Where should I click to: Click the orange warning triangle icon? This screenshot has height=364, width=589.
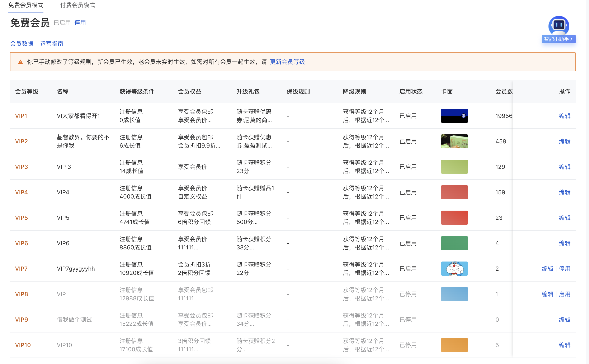[20, 62]
